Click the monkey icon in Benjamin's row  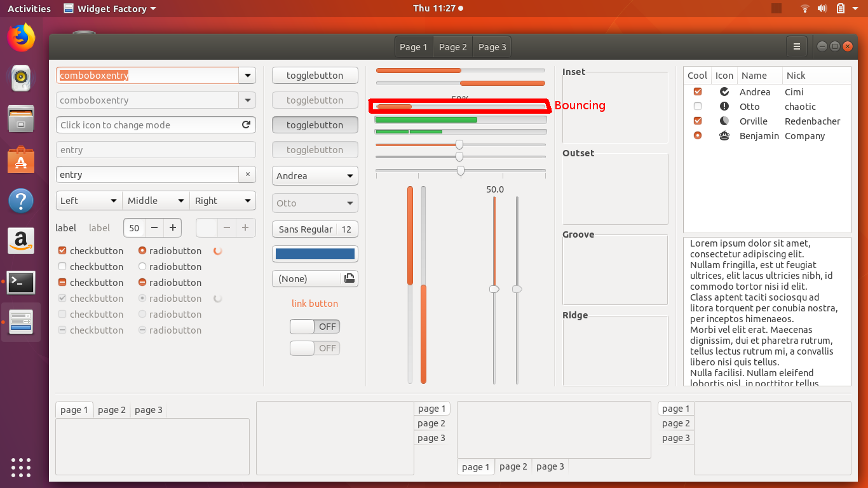coord(724,135)
